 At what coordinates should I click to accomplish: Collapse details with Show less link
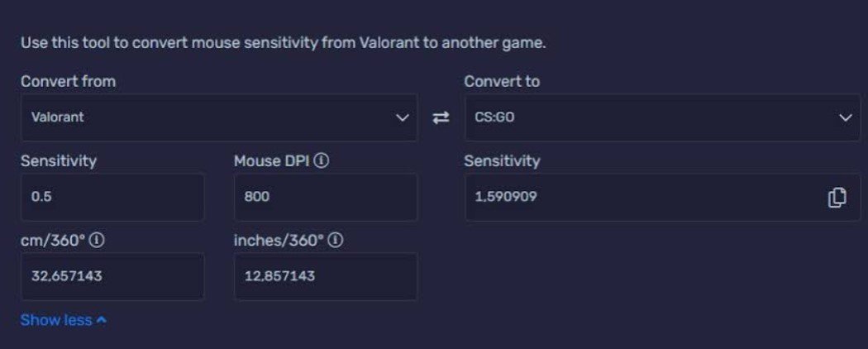coord(63,320)
